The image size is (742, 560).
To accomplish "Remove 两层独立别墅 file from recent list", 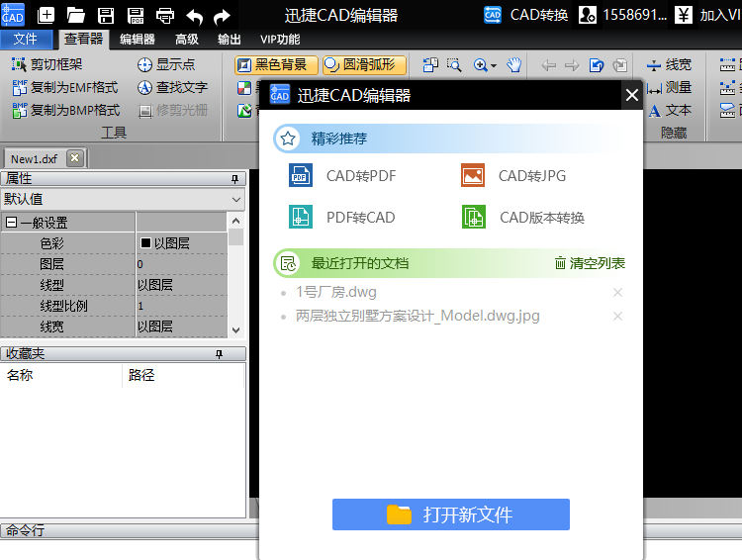I will [x=617, y=317].
